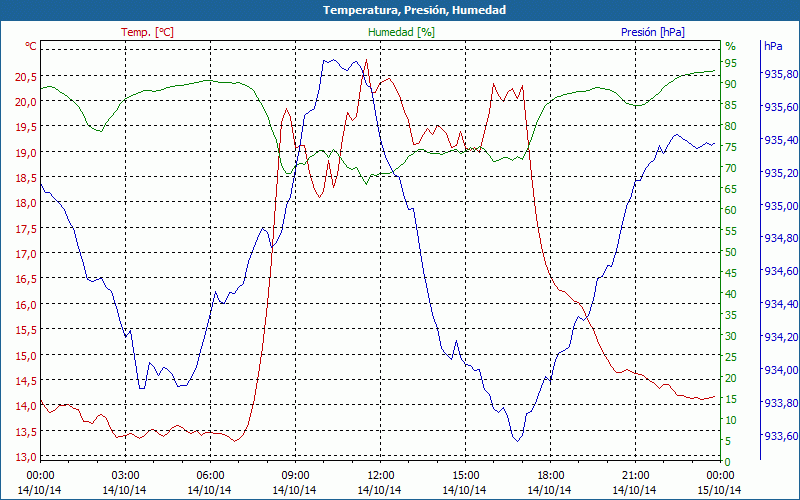Select the blue 'Presión [hPa]' legend label
Screen dimensions: 800x500
tap(653, 32)
